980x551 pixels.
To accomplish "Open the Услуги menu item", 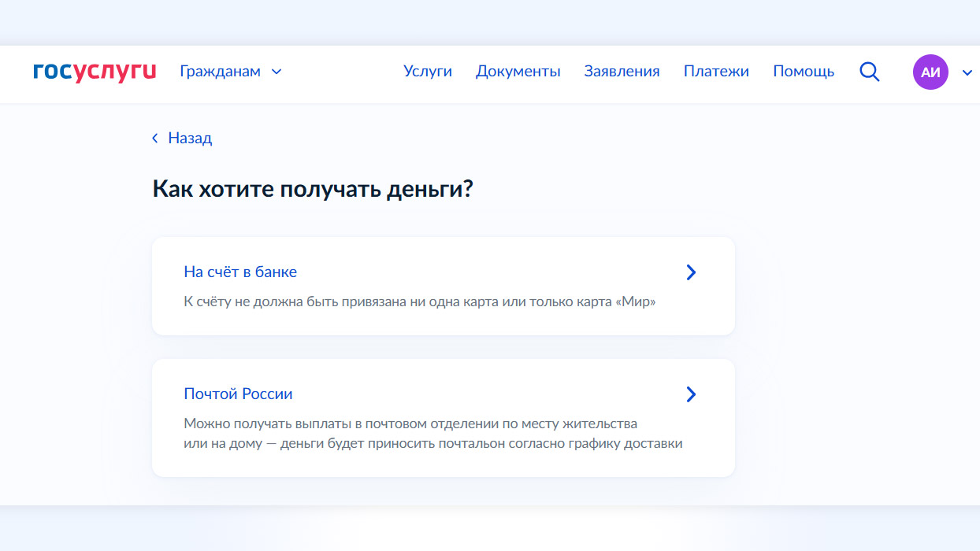I will 428,72.
